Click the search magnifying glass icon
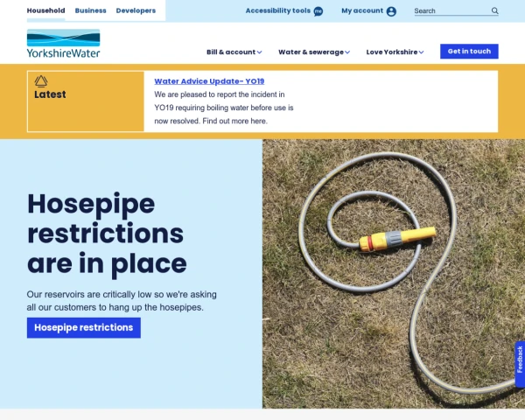Image resolution: width=525 pixels, height=420 pixels. (x=494, y=10)
